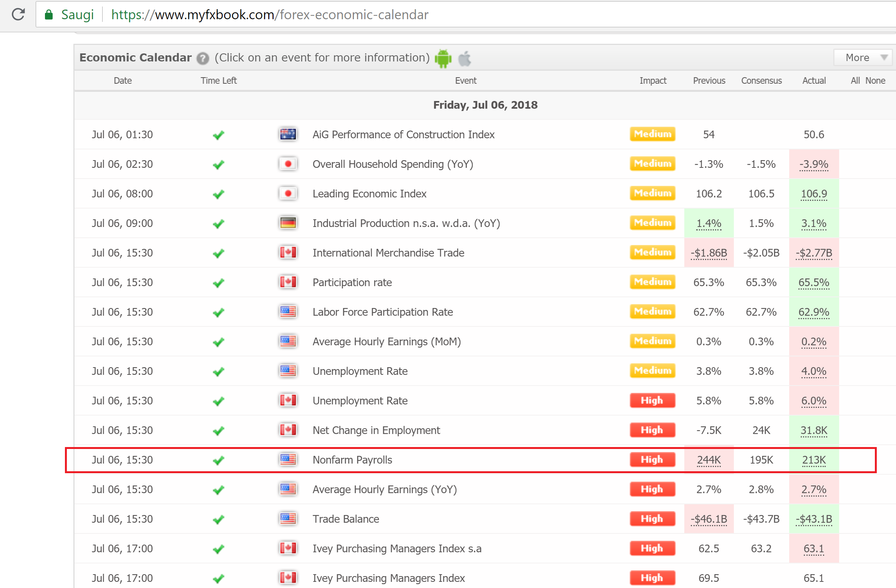The height and width of the screenshot is (588, 896).
Task: Select None events filter link
Action: tap(875, 81)
